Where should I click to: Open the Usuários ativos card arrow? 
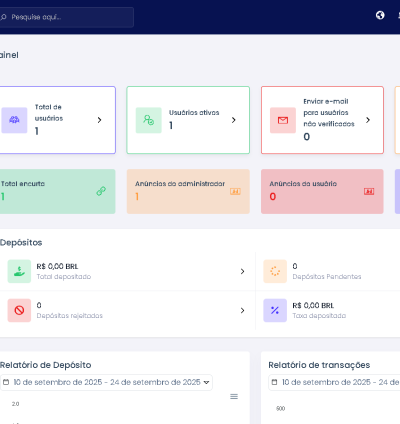(x=234, y=120)
